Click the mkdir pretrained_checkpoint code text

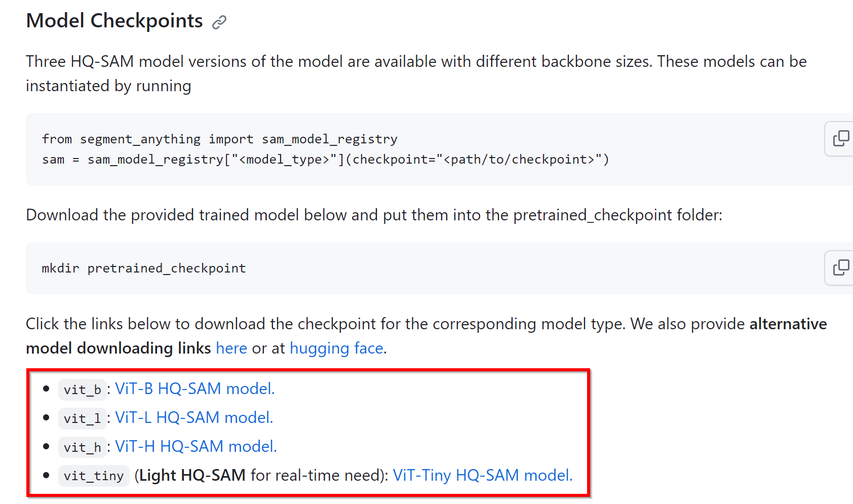point(144,268)
